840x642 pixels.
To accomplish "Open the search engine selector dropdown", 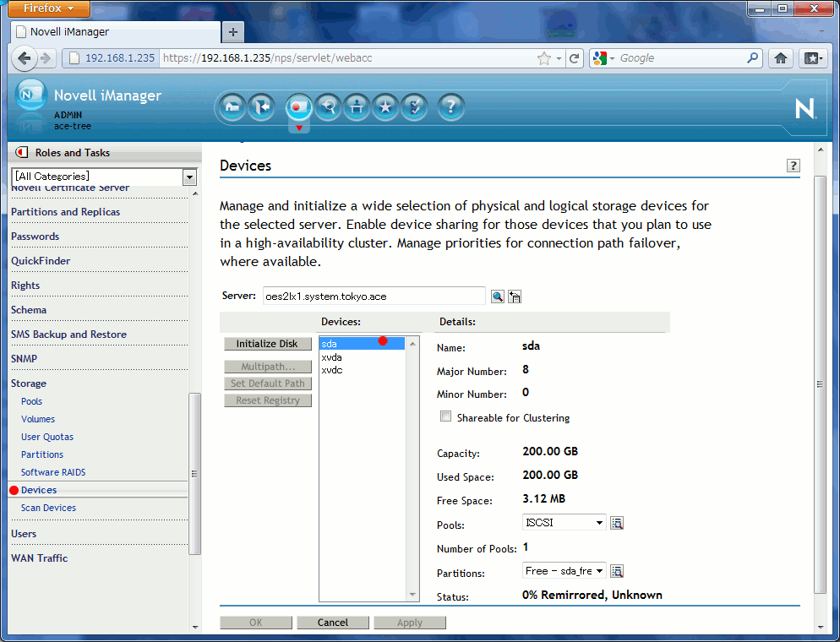I will [x=603, y=57].
